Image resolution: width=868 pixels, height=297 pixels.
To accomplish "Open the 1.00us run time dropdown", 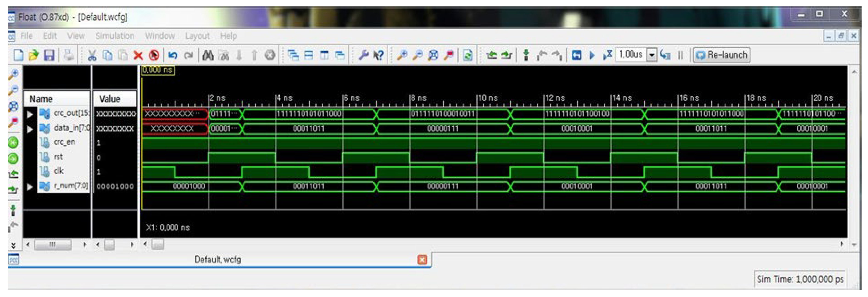I will tap(652, 55).
